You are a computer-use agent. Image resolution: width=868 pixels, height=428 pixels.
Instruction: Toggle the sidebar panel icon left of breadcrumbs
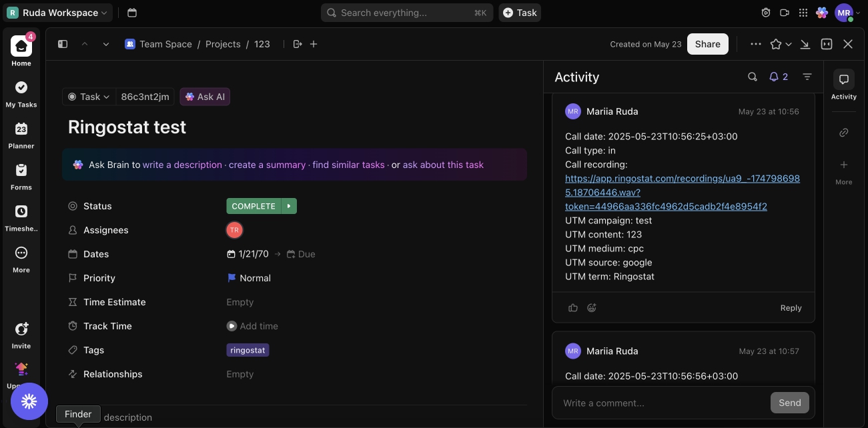pyautogui.click(x=63, y=44)
